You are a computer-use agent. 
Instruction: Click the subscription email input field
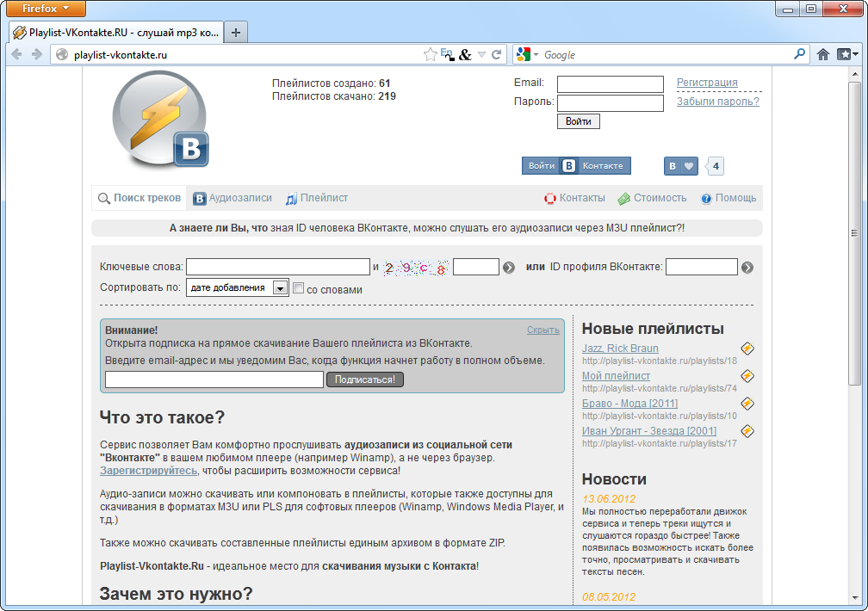(x=214, y=380)
